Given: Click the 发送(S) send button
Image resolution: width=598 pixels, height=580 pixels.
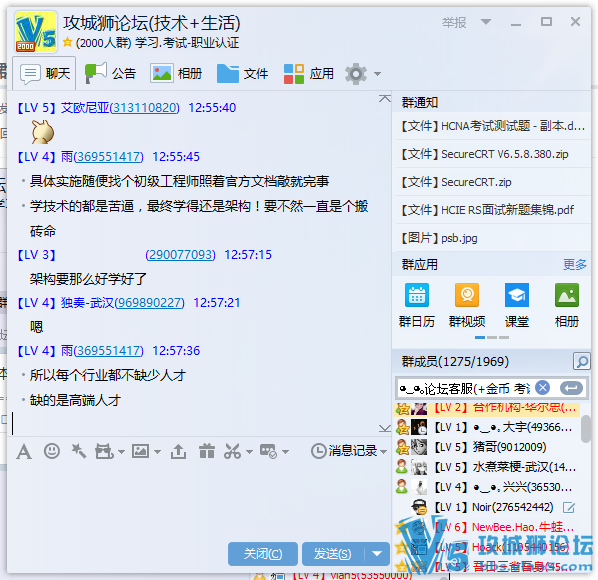Looking at the screenshot, I should pos(333,553).
